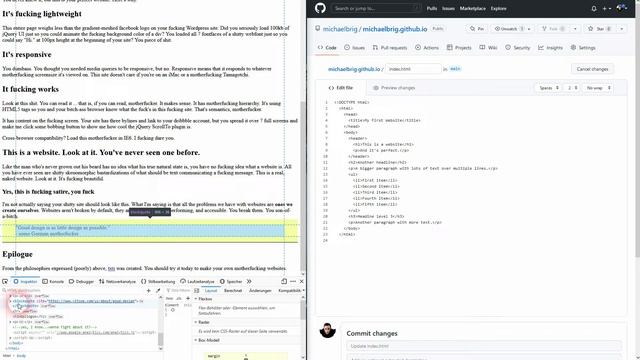This screenshot has width=640, height=360.
Task: Open the Debugger devtools tab
Action: (81, 282)
